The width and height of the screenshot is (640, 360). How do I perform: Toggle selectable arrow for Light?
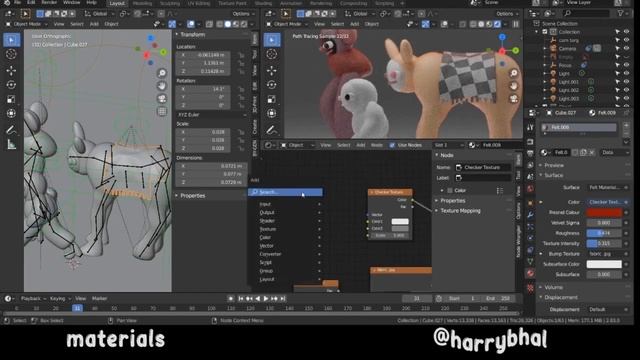click(618, 73)
